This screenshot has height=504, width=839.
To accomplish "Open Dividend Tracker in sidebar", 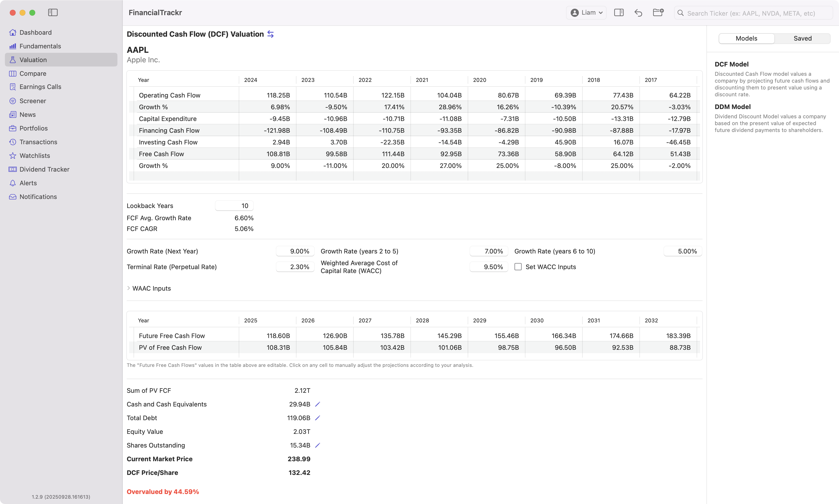I will click(x=44, y=169).
